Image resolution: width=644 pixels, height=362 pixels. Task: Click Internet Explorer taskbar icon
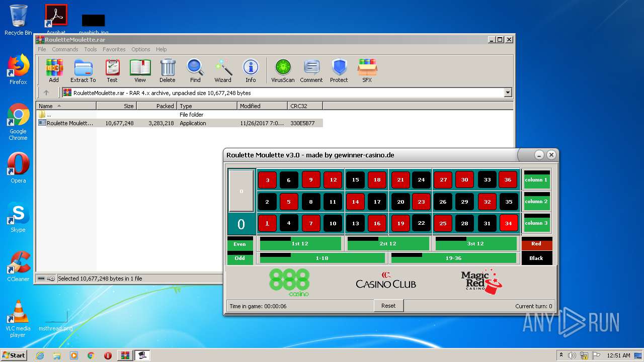tap(40, 355)
